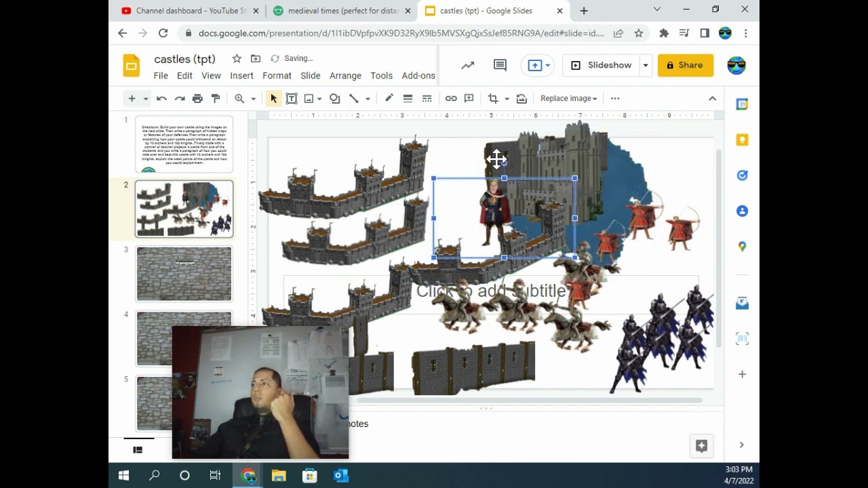Open Google Maps in side panel
This screenshot has height=488, width=868.
tap(742, 247)
